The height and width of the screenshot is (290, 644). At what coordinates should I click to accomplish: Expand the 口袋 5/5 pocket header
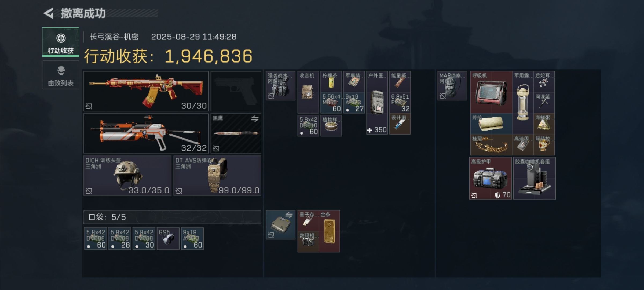click(x=172, y=217)
